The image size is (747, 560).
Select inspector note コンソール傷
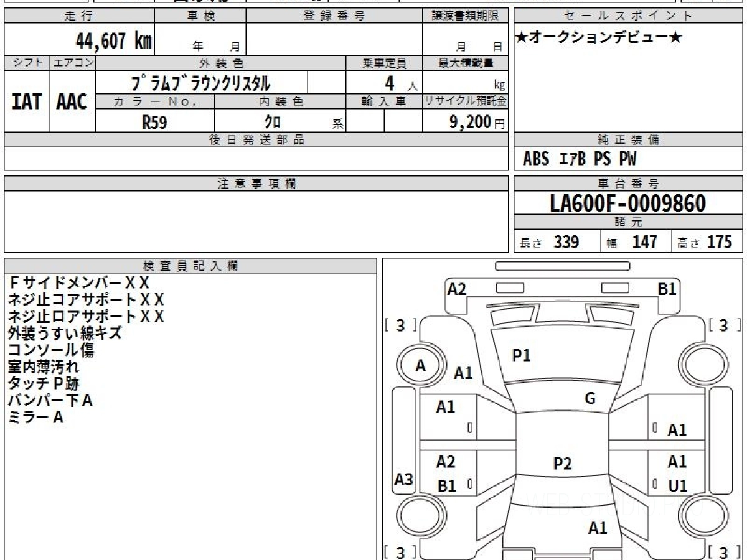click(x=51, y=350)
